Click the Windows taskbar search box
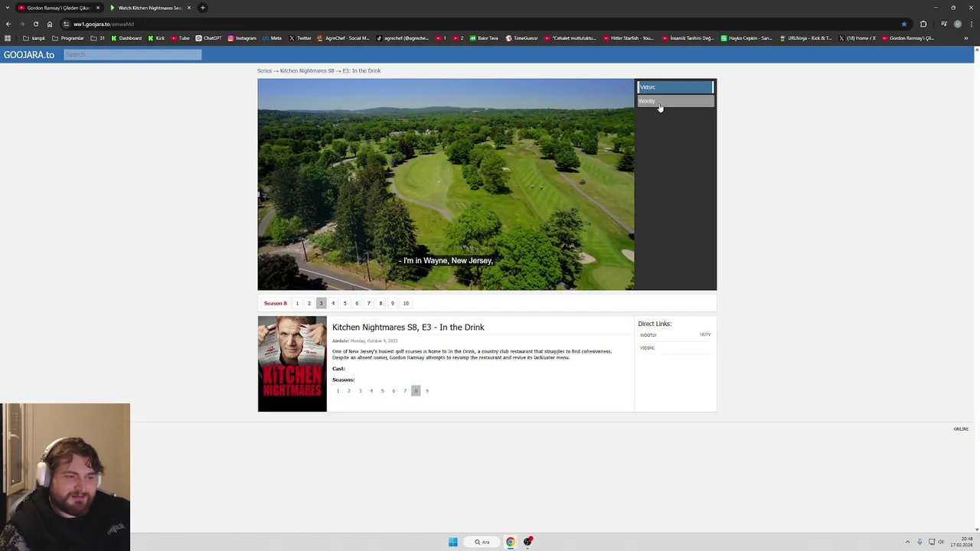This screenshot has width=980, height=551. 482,542
